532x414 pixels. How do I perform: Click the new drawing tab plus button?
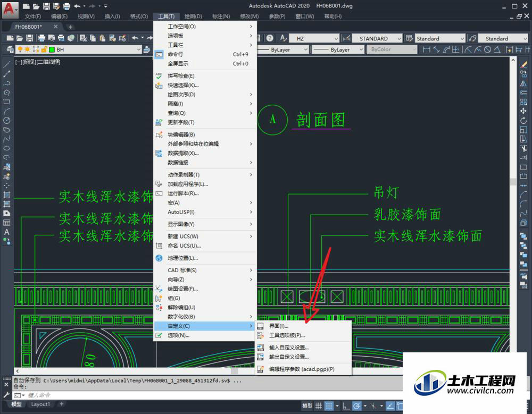point(70,27)
